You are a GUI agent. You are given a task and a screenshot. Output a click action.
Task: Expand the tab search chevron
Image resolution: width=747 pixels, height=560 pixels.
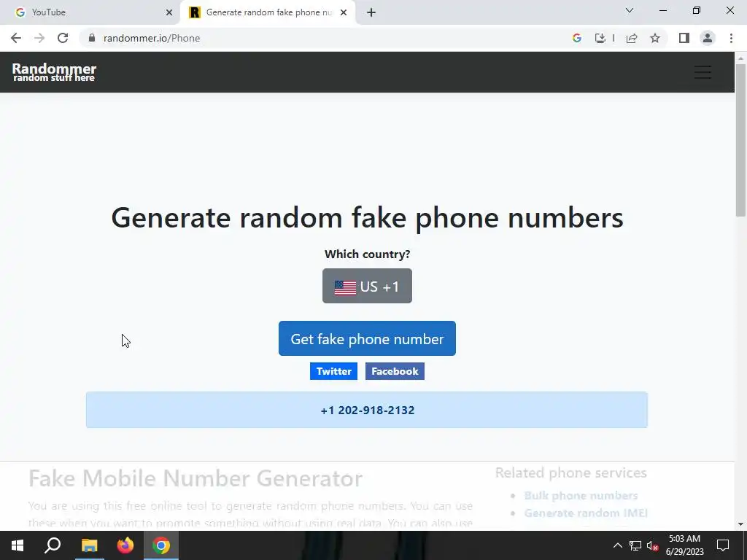point(630,10)
